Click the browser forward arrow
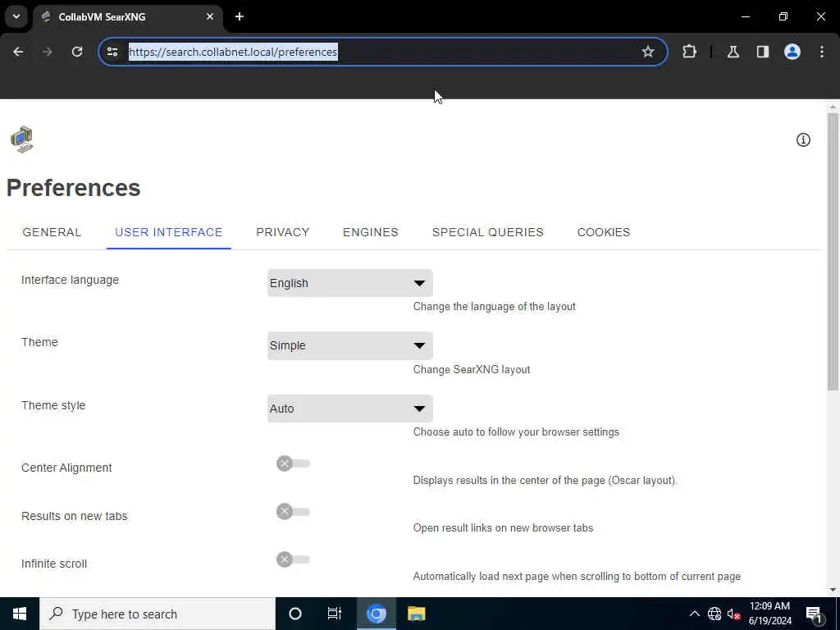The image size is (840, 630). [x=48, y=52]
